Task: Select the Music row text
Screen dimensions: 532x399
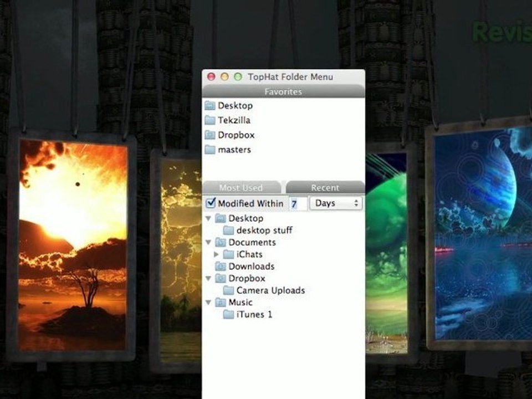Action: click(x=241, y=303)
